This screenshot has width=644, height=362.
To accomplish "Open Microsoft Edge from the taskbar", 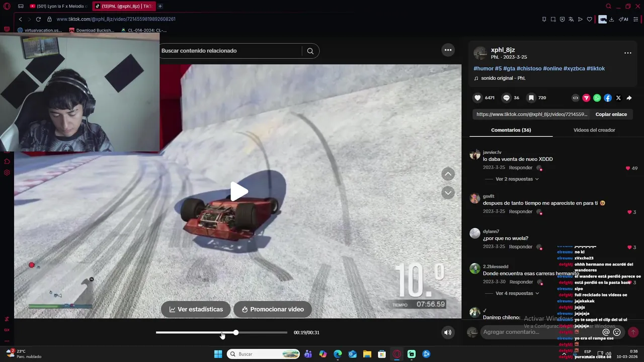I will pyautogui.click(x=338, y=354).
